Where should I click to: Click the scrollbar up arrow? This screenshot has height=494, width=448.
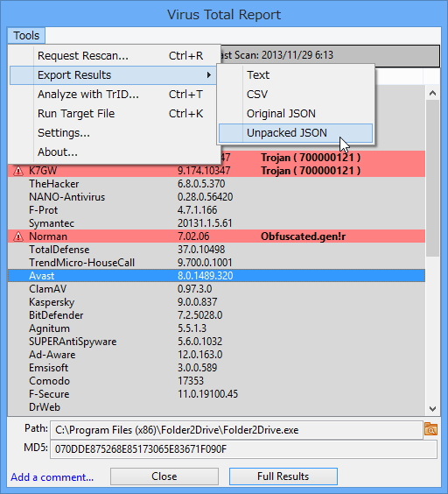(x=432, y=93)
